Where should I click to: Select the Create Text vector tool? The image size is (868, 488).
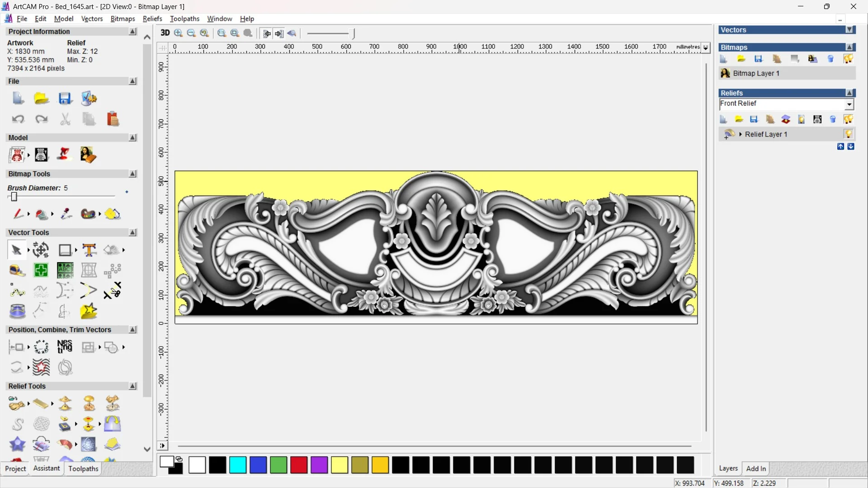(x=89, y=250)
